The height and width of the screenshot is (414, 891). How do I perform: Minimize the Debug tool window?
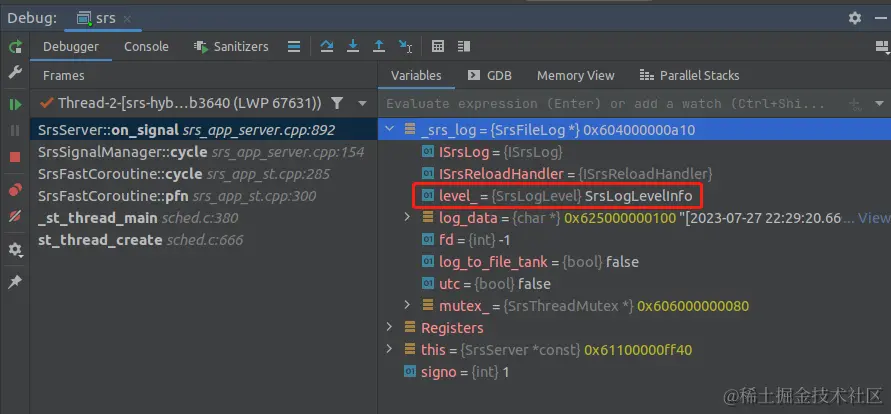tap(881, 18)
